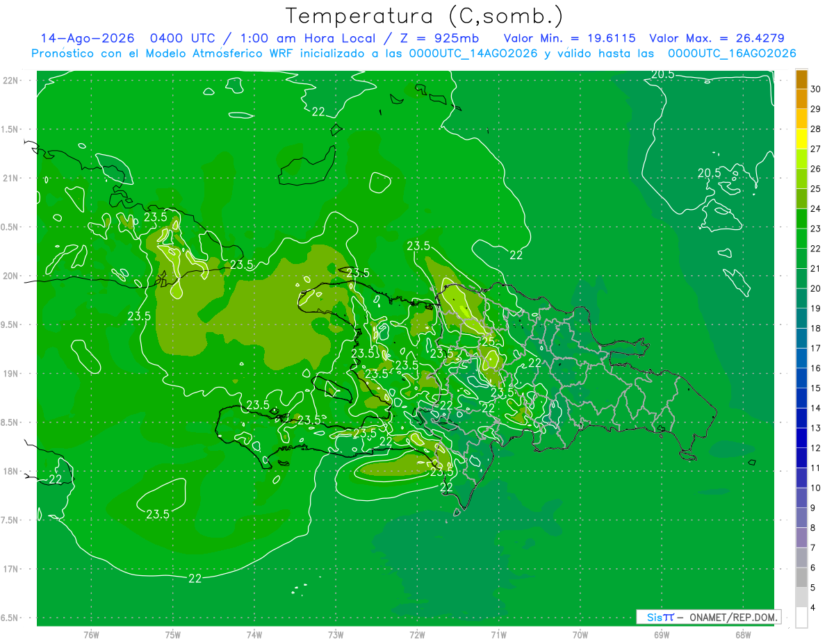Click the gray swatch between legend 5 and 6

[801, 577]
